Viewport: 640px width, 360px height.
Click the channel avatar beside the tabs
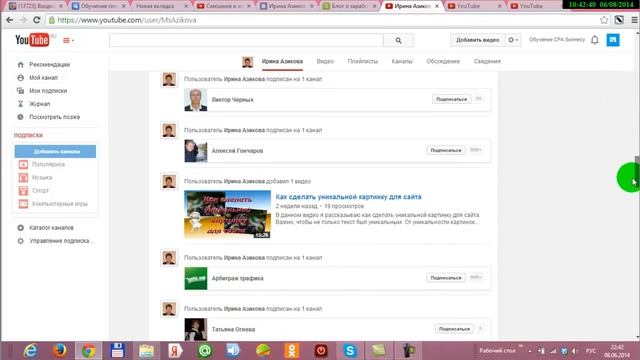click(247, 62)
